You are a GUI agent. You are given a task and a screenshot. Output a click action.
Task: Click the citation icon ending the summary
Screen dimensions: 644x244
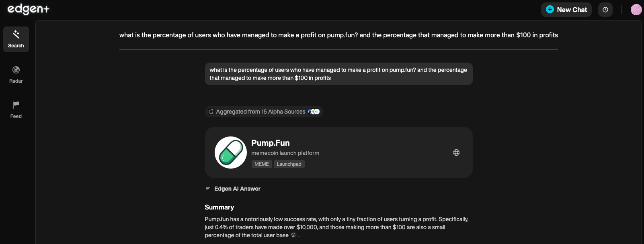click(293, 235)
